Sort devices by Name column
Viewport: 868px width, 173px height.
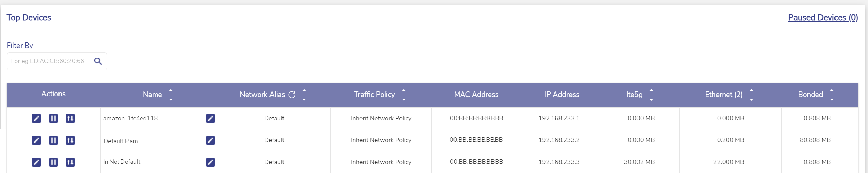point(171,95)
